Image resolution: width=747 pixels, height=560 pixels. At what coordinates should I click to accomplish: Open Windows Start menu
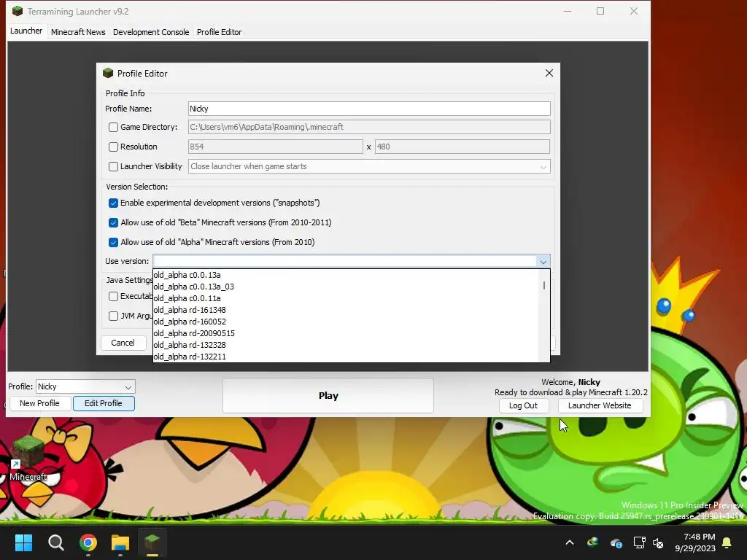pos(23,542)
